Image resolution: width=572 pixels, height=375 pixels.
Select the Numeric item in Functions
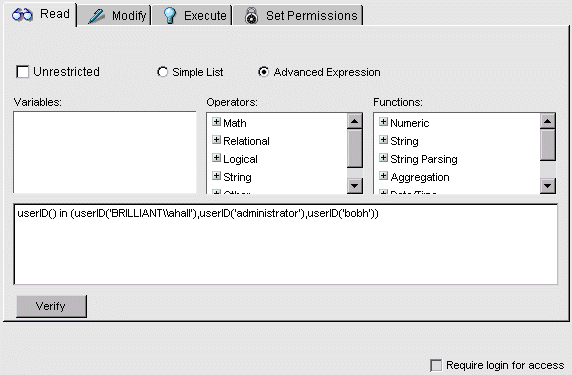410,123
